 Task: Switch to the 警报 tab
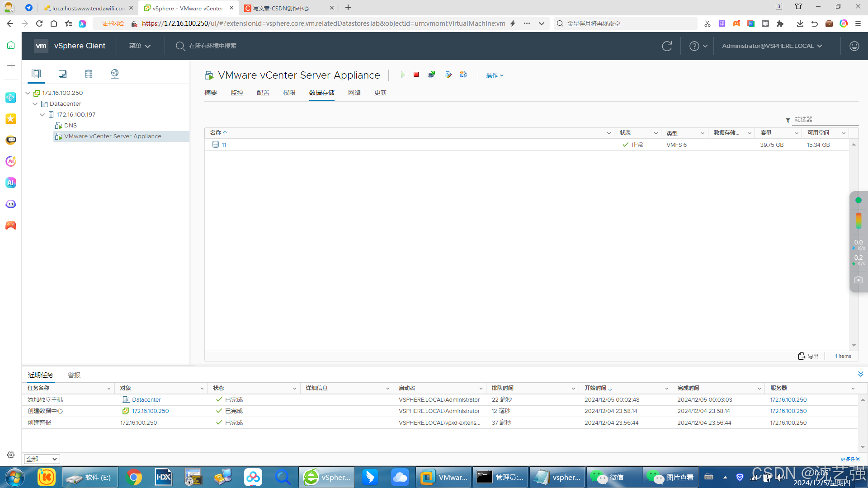point(74,375)
